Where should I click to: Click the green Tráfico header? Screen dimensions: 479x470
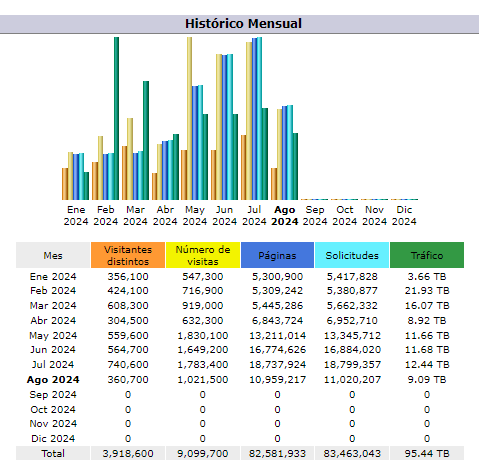point(427,255)
